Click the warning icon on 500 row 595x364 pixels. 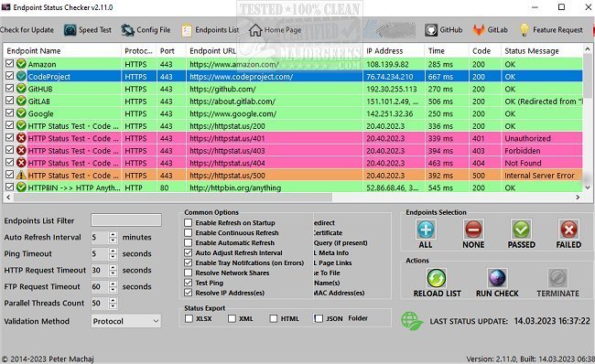pos(21,176)
